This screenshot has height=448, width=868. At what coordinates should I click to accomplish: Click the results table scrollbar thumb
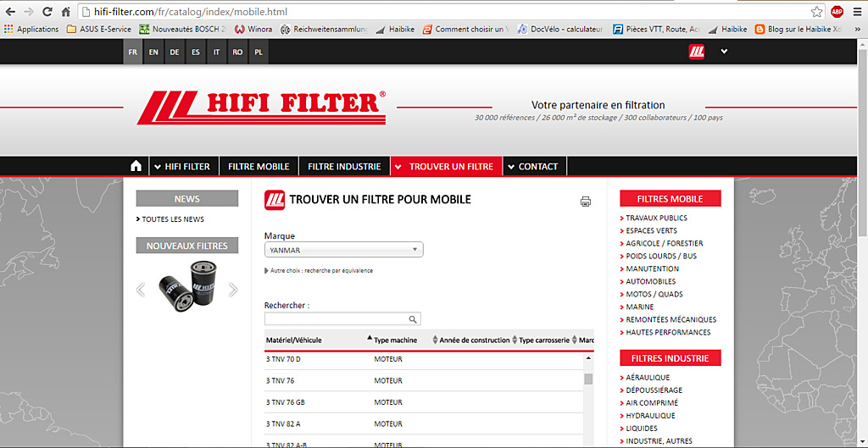tap(588, 379)
